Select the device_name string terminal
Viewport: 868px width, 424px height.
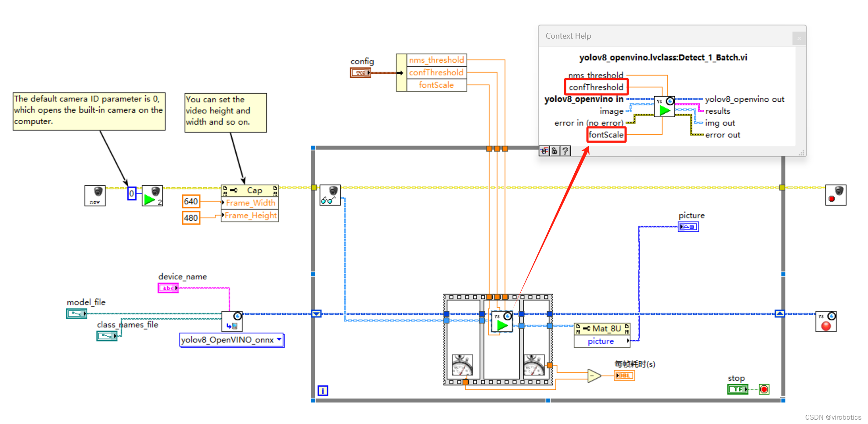[168, 288]
